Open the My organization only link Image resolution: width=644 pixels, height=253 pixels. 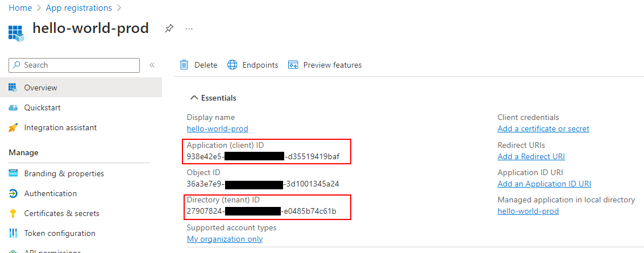tap(225, 239)
